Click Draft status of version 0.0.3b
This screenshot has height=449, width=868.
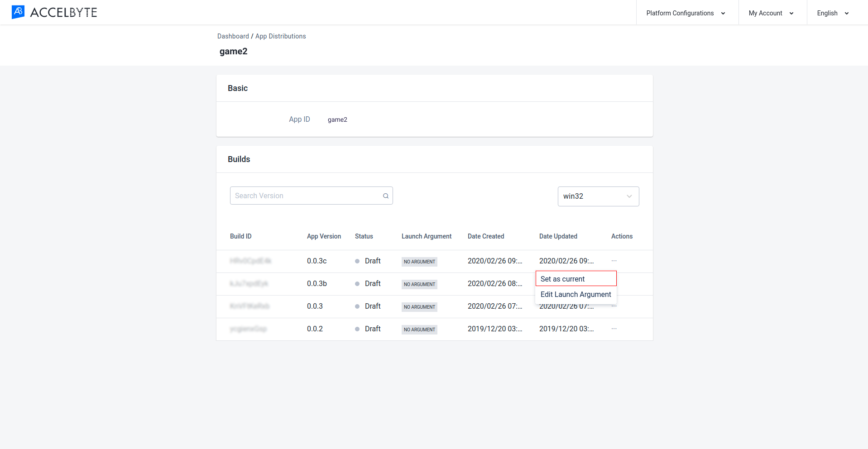pos(368,283)
